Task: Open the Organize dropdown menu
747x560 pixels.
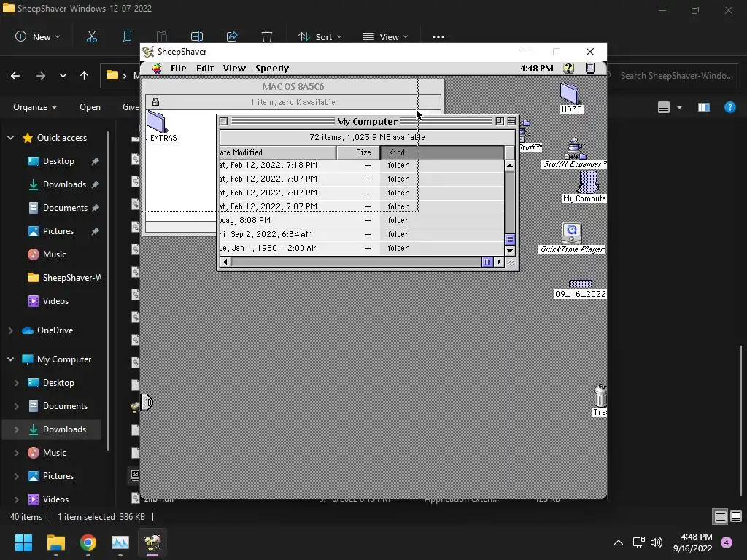Action: coord(35,107)
